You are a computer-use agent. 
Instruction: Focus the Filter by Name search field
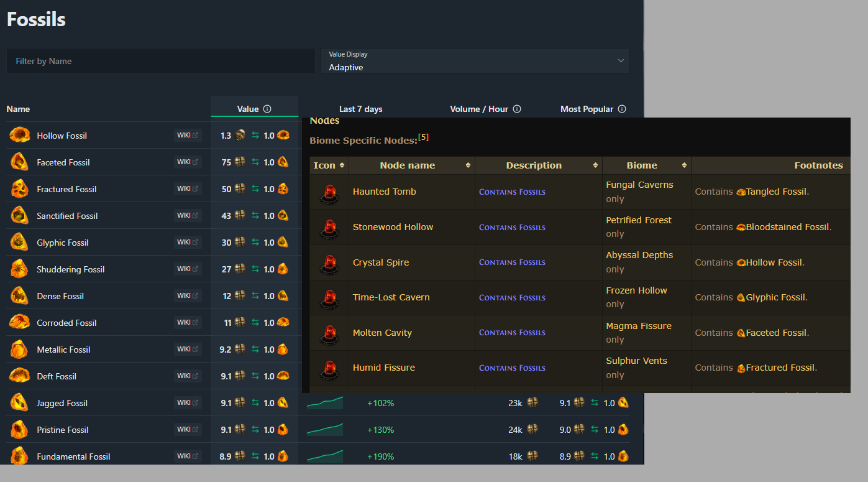(161, 61)
